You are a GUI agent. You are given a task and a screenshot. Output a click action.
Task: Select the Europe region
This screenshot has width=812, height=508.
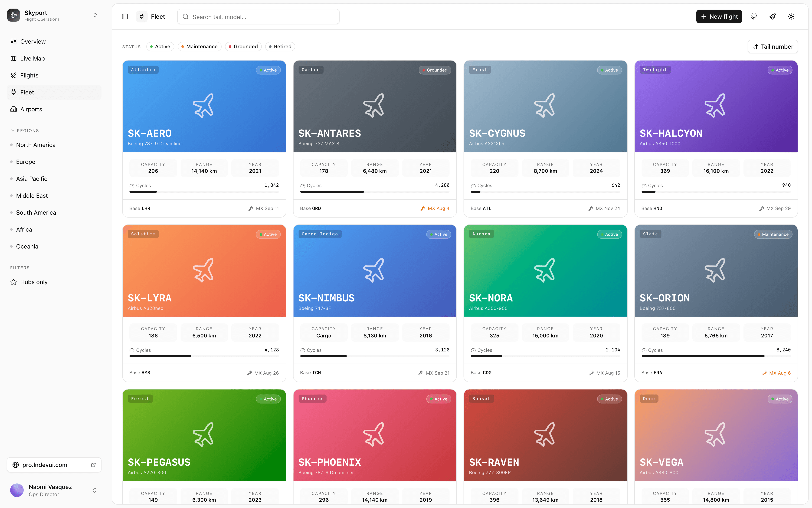[x=54, y=162]
